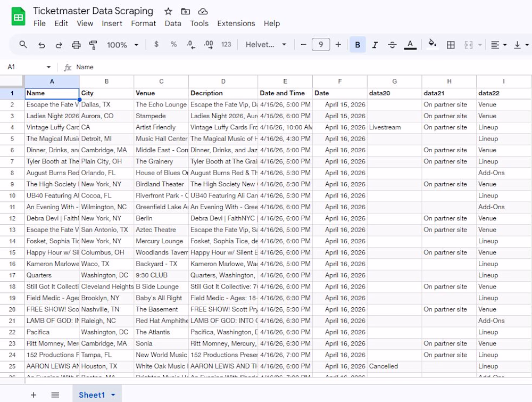Select the Sonia venue cell
Image resolution: width=532 pixels, height=402 pixels.
click(x=161, y=343)
